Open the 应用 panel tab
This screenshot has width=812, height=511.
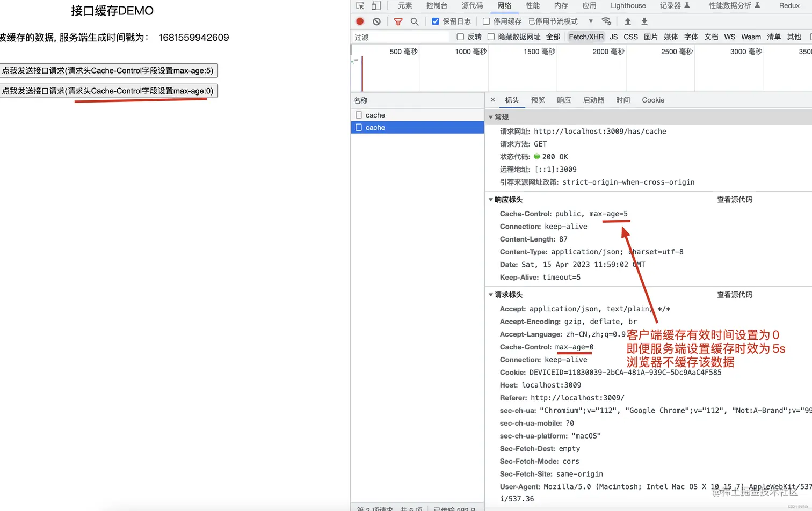[x=590, y=5]
